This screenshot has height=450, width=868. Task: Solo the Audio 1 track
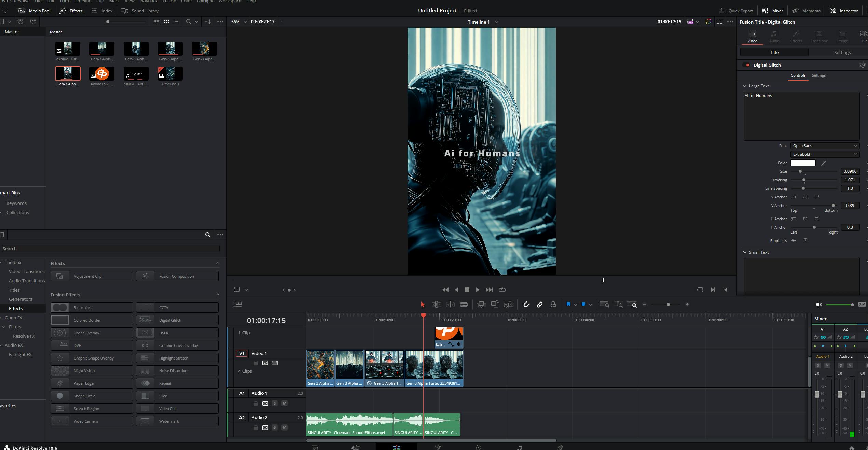[x=274, y=403]
